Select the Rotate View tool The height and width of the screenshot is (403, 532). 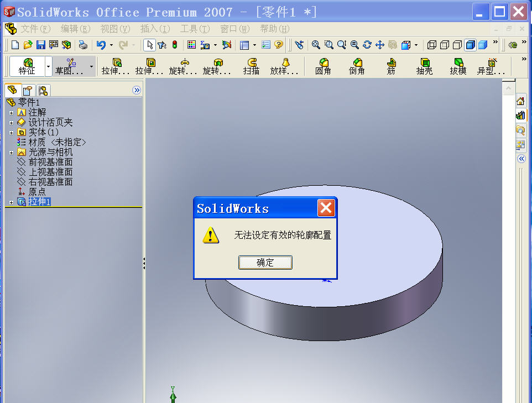(367, 45)
